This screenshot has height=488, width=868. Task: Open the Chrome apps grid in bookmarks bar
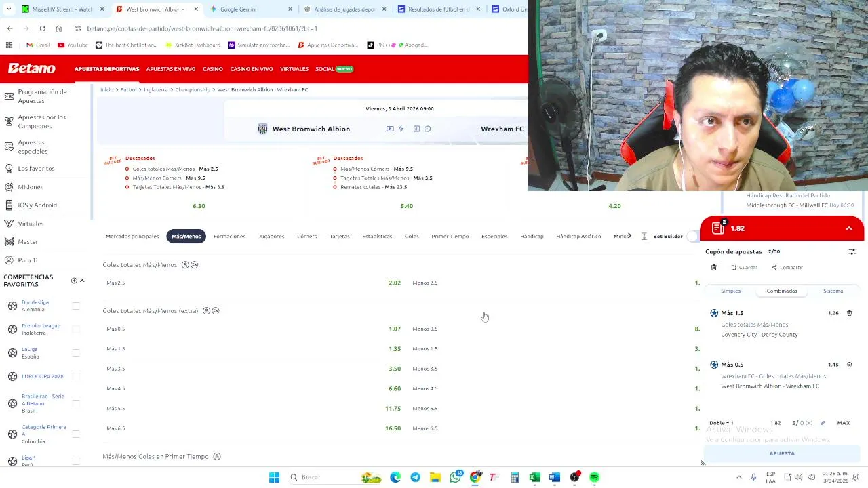pos(9,45)
